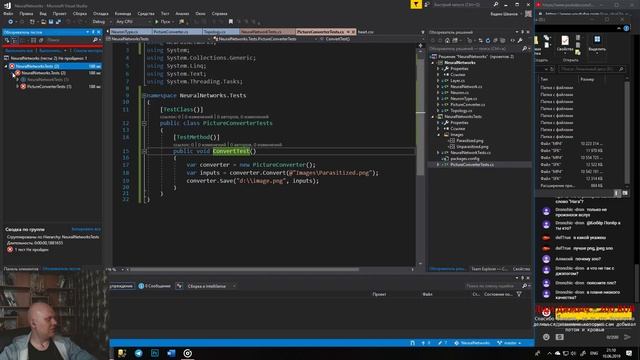This screenshot has width=640, height=360.
Task: Open the Build + IntelliSense dropdown
Action: coord(211,286)
